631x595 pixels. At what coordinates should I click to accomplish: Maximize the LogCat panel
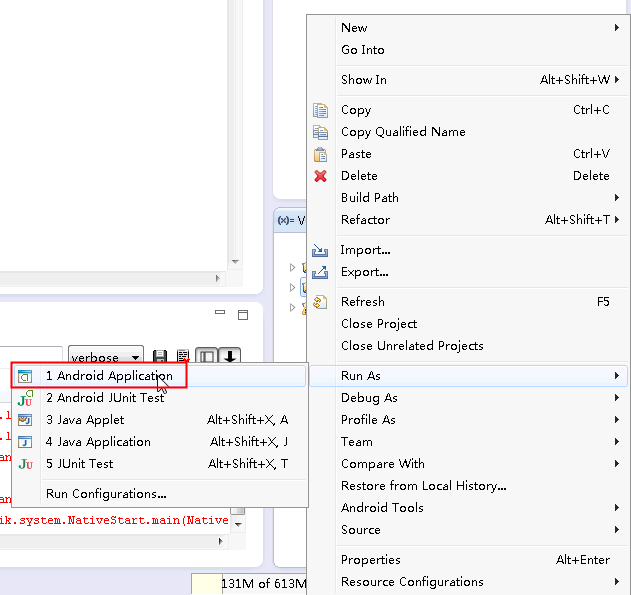tap(243, 315)
